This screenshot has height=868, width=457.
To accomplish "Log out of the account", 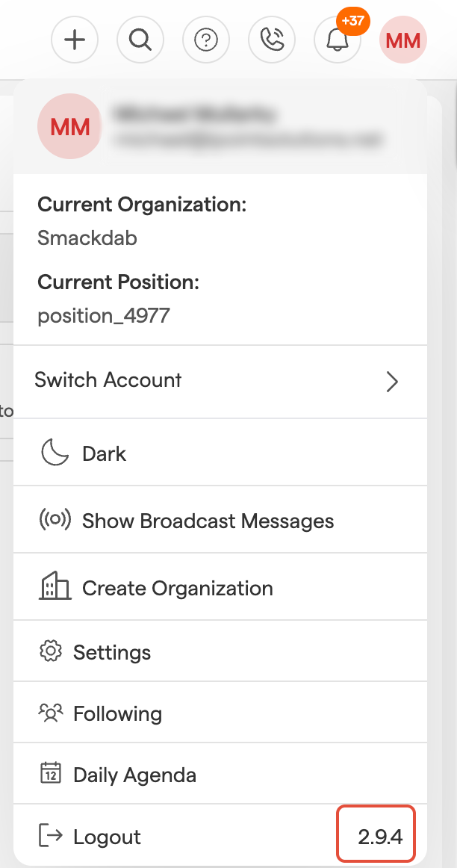I will [107, 837].
